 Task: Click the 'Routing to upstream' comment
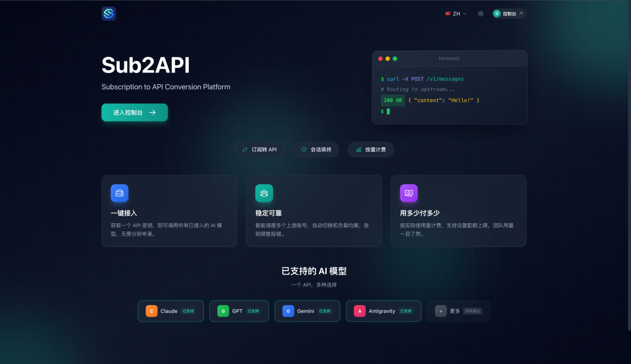(418, 89)
